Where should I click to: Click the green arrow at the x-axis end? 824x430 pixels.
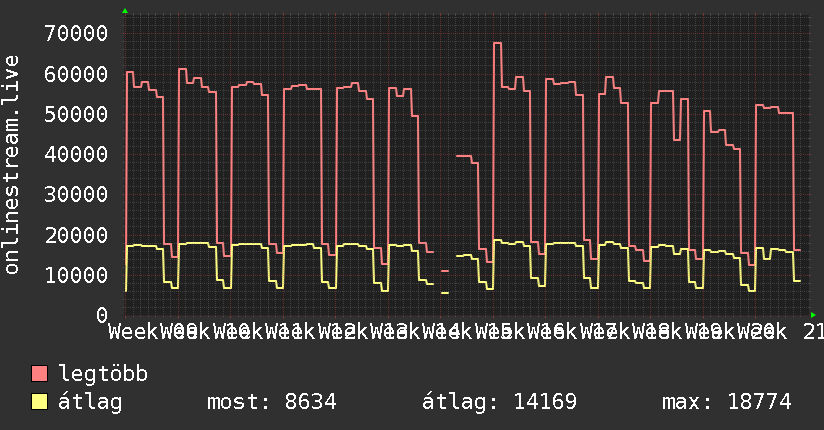tap(813, 315)
